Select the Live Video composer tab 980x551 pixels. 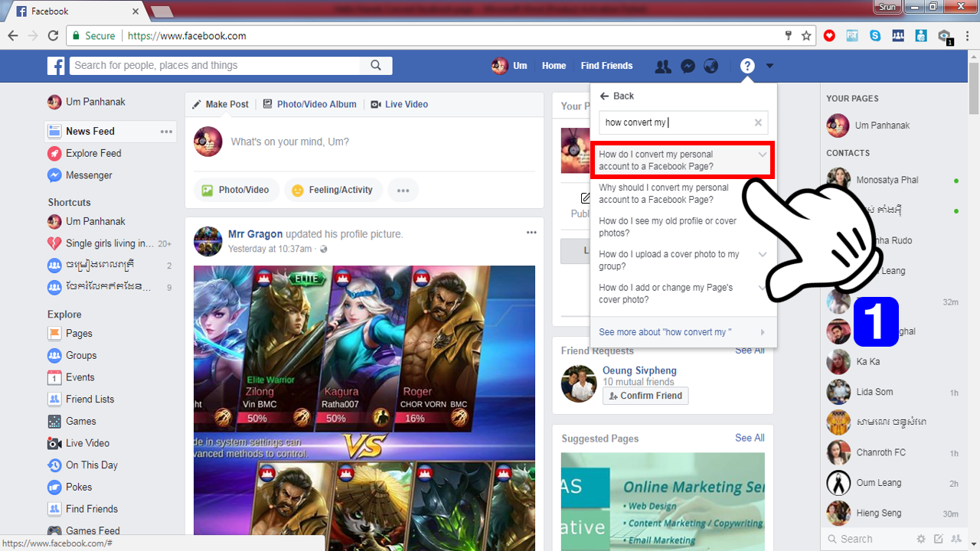[x=400, y=104]
